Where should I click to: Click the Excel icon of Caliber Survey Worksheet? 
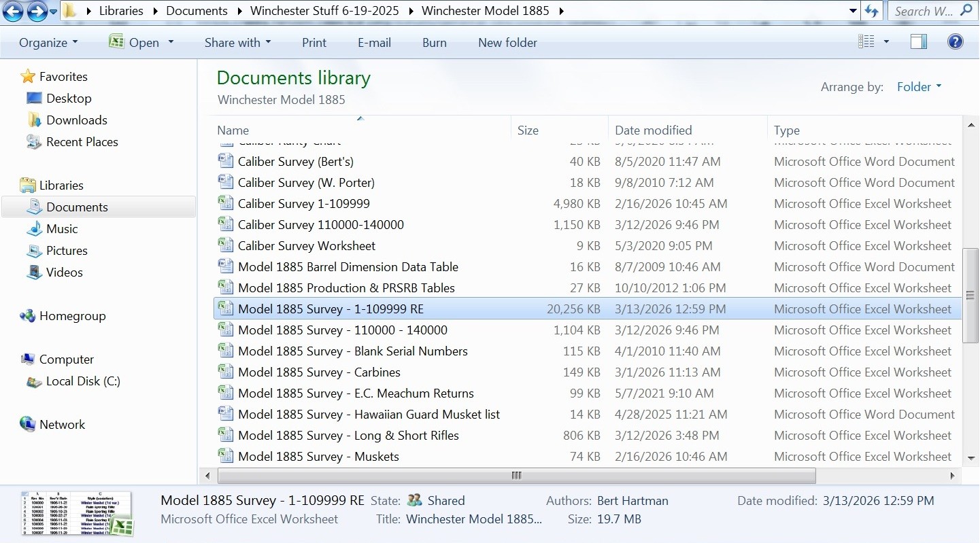[x=225, y=245]
